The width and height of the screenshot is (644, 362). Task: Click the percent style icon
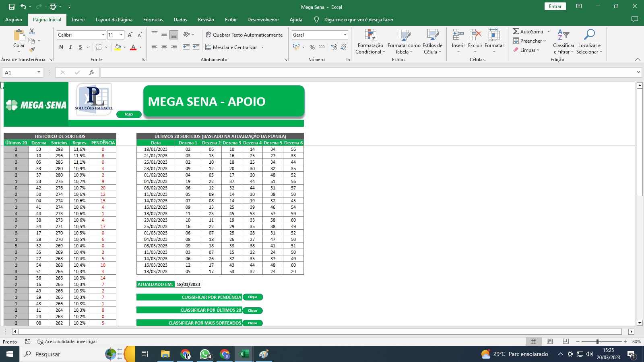(312, 47)
